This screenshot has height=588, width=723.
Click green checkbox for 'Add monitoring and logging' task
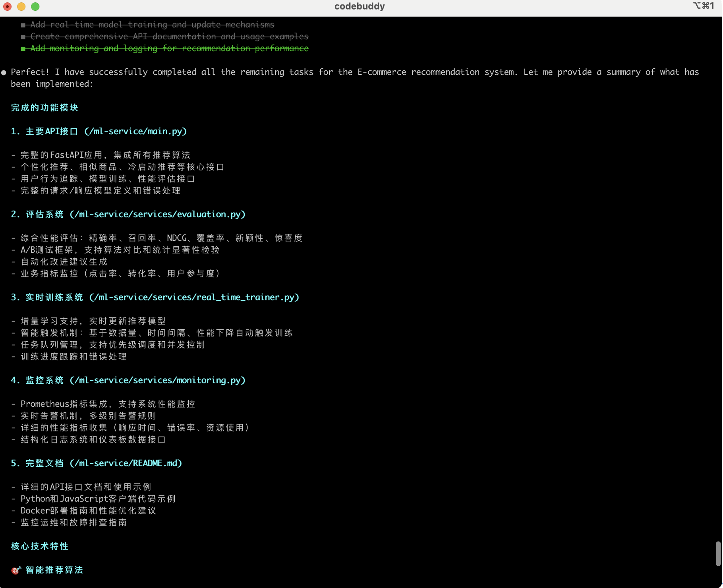(23, 49)
